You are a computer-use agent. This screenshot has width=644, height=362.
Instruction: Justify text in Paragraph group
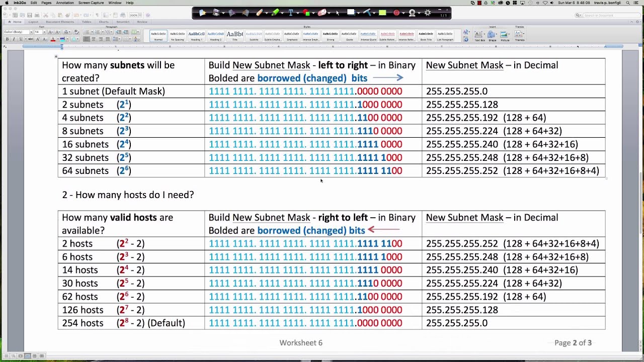tap(108, 39)
